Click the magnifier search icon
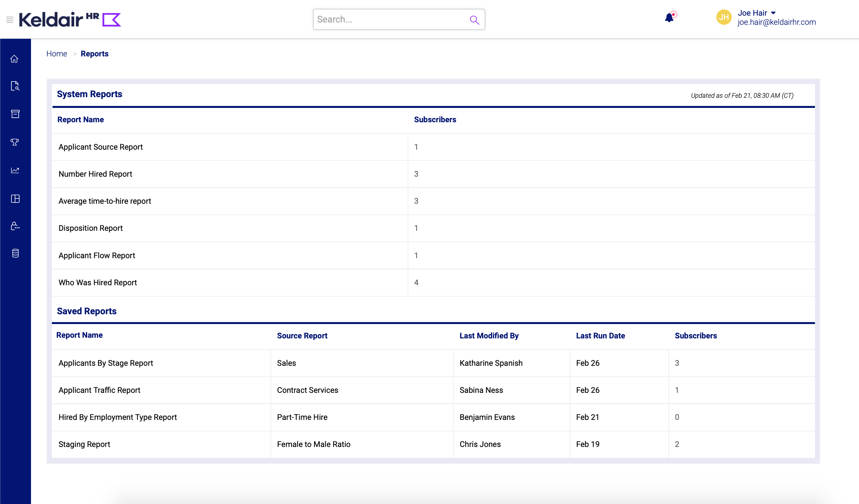Image resolution: width=859 pixels, height=504 pixels. pyautogui.click(x=474, y=20)
